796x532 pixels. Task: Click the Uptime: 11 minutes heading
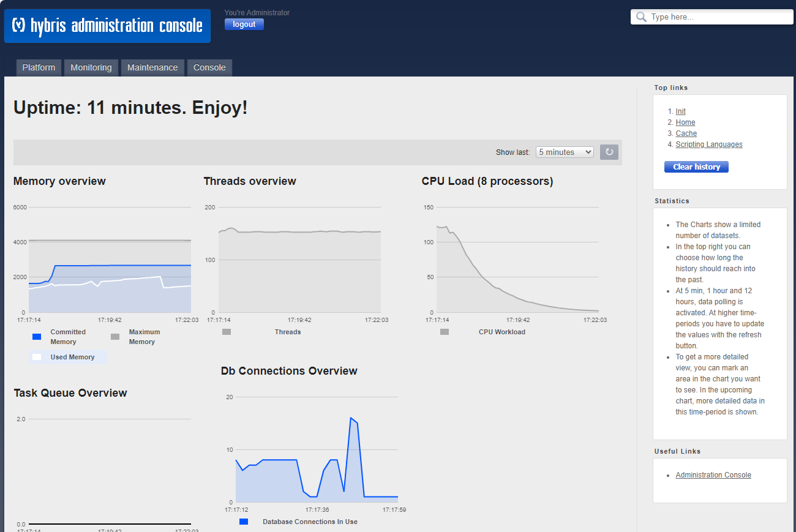(x=130, y=108)
